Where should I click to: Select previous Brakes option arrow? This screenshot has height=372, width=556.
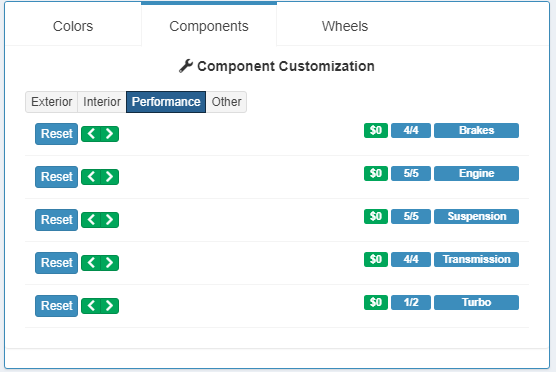point(91,134)
